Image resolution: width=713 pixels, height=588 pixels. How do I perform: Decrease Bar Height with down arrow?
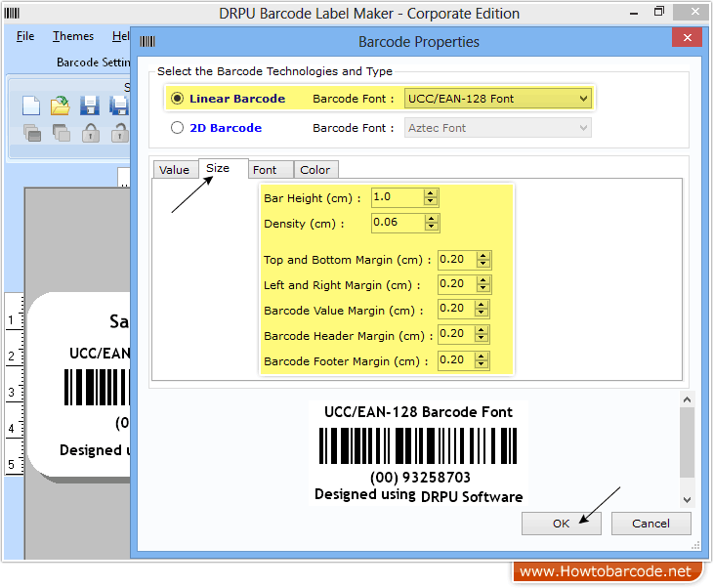coord(430,202)
